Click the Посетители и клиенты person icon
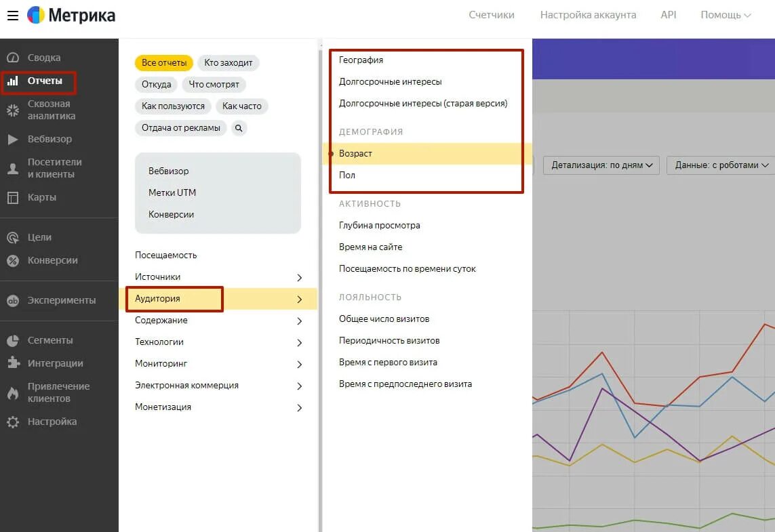 coord(13,169)
